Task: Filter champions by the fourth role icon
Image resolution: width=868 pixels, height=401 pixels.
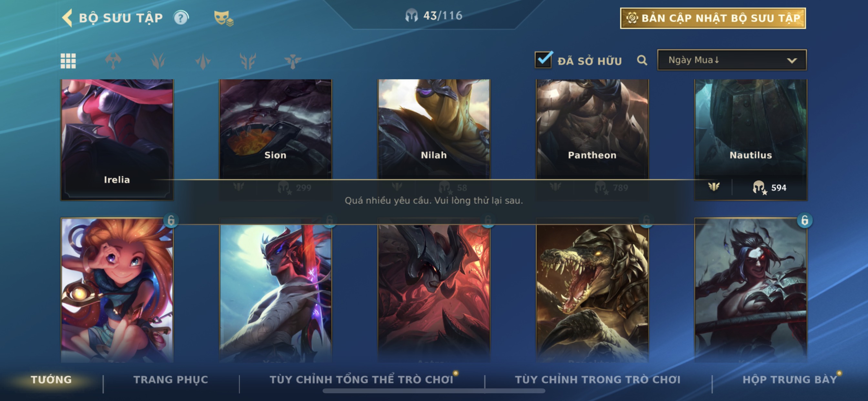Action: (x=203, y=61)
